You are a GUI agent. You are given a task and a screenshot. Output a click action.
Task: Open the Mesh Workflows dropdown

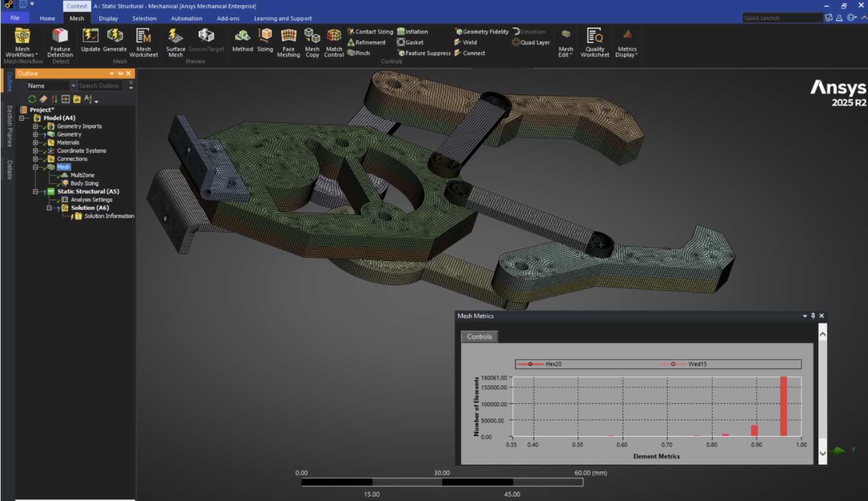[x=22, y=43]
